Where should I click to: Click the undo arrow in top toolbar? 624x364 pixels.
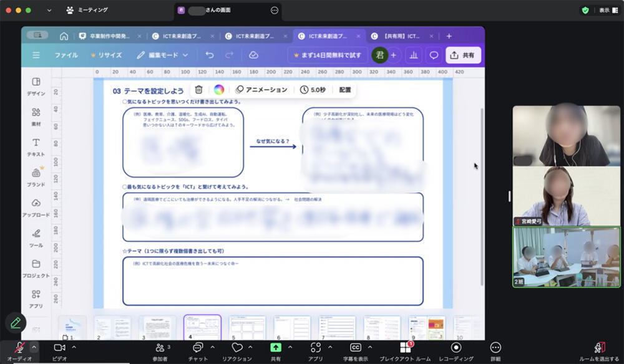[210, 55]
